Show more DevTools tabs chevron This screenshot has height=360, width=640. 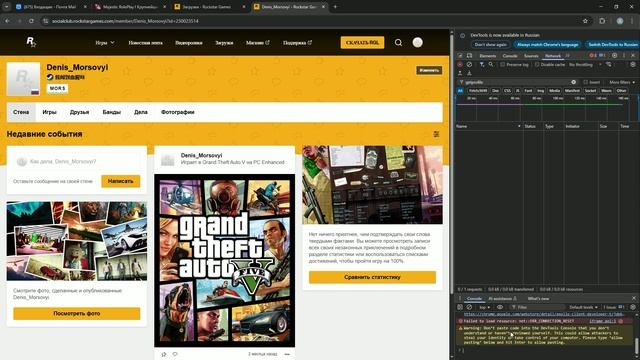pos(567,56)
